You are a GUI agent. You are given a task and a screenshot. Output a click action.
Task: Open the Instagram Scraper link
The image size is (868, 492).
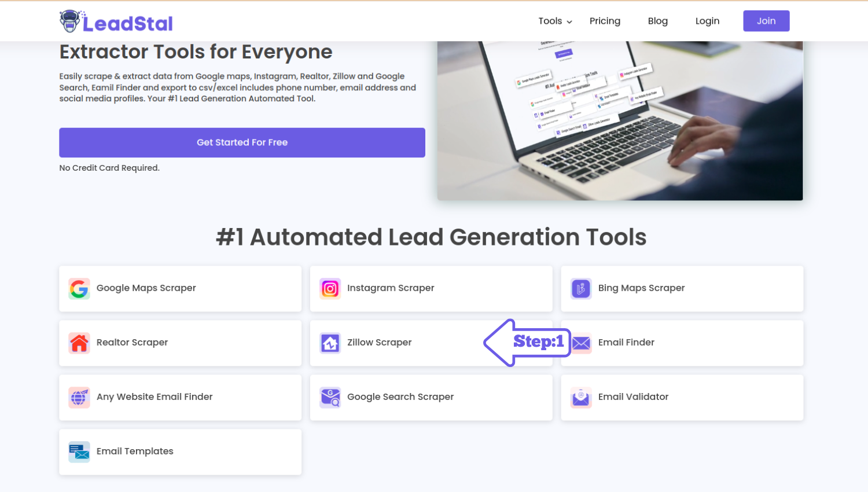pos(431,288)
